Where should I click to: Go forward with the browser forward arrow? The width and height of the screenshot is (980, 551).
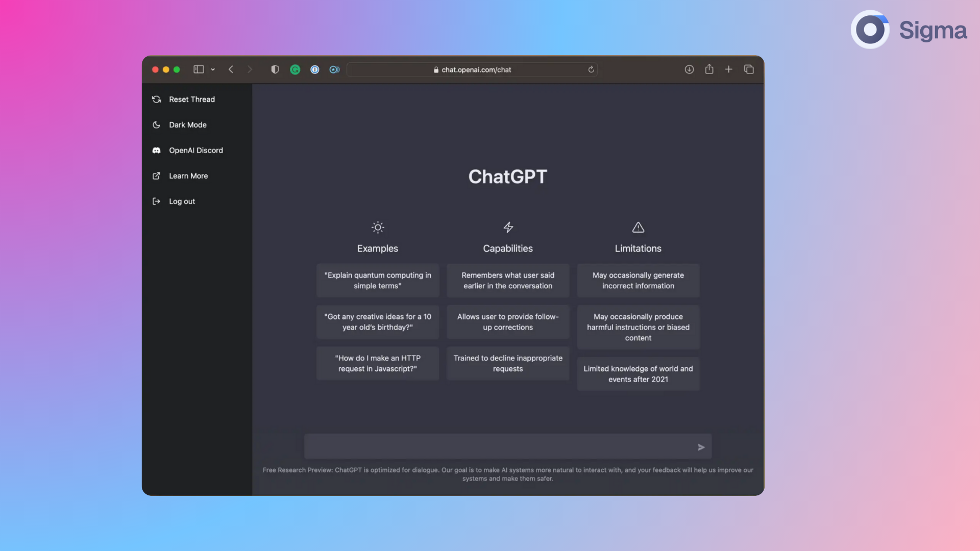click(x=250, y=69)
